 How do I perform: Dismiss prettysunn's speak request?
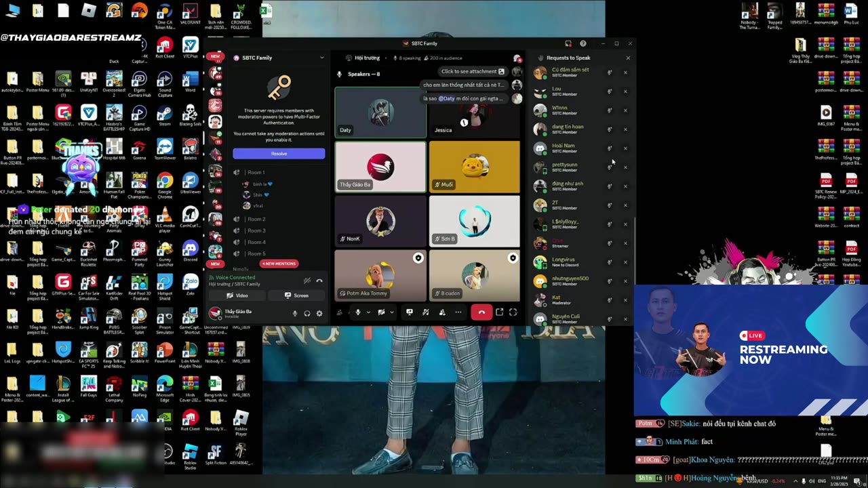[x=625, y=167]
